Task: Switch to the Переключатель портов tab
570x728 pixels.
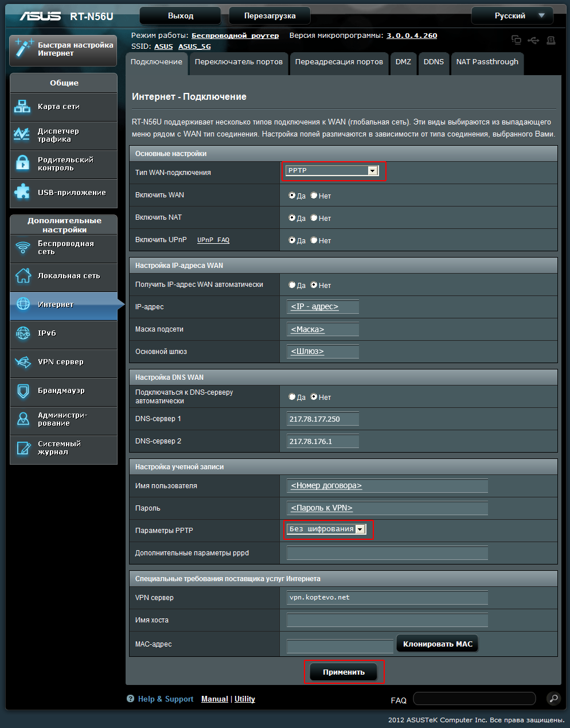Action: click(x=239, y=62)
